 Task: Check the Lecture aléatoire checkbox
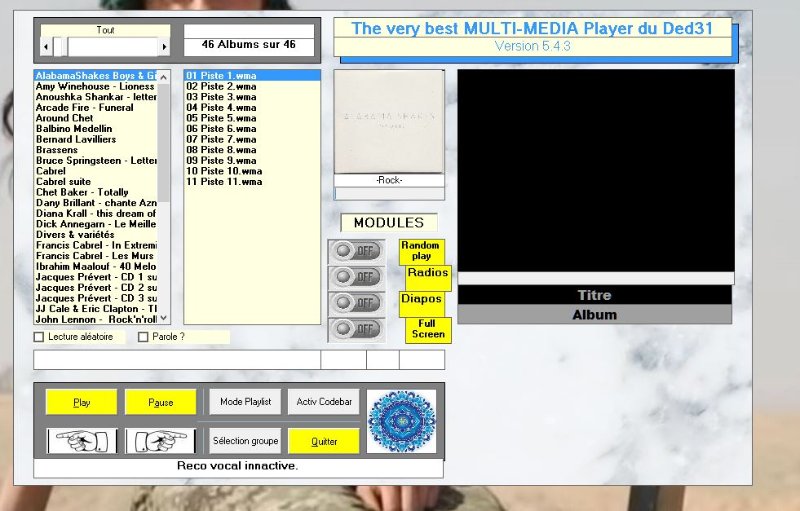click(x=39, y=337)
